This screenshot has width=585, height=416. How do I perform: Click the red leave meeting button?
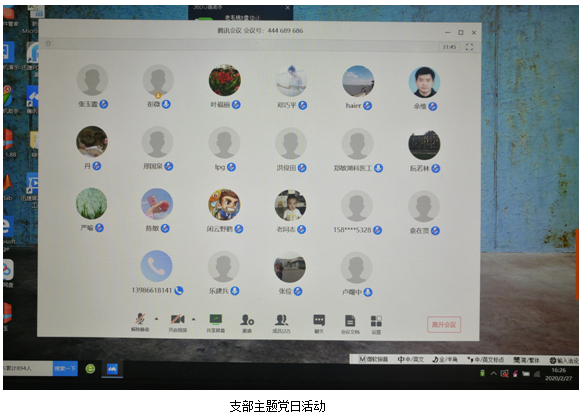pos(444,325)
